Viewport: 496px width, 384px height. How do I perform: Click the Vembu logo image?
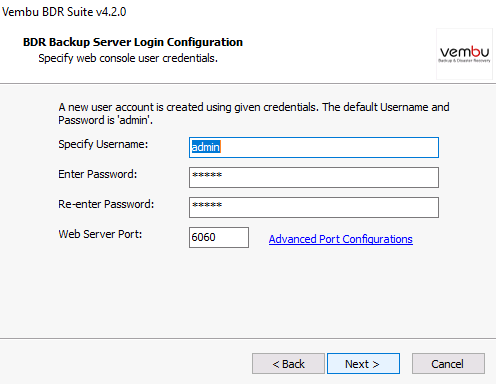[x=464, y=54]
